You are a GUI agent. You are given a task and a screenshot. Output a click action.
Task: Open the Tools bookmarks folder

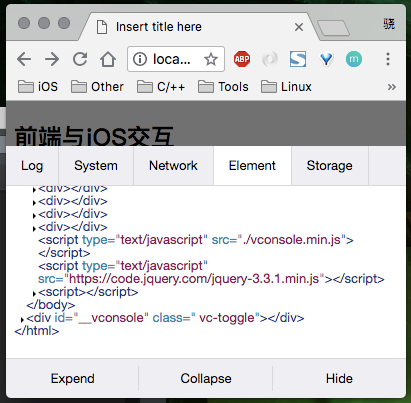coord(223,87)
